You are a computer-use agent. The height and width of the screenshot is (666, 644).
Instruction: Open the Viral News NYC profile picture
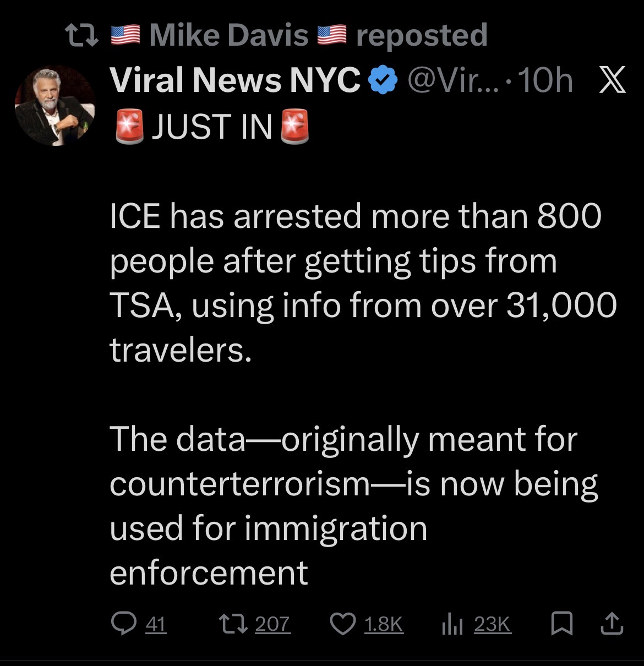pyautogui.click(x=55, y=105)
